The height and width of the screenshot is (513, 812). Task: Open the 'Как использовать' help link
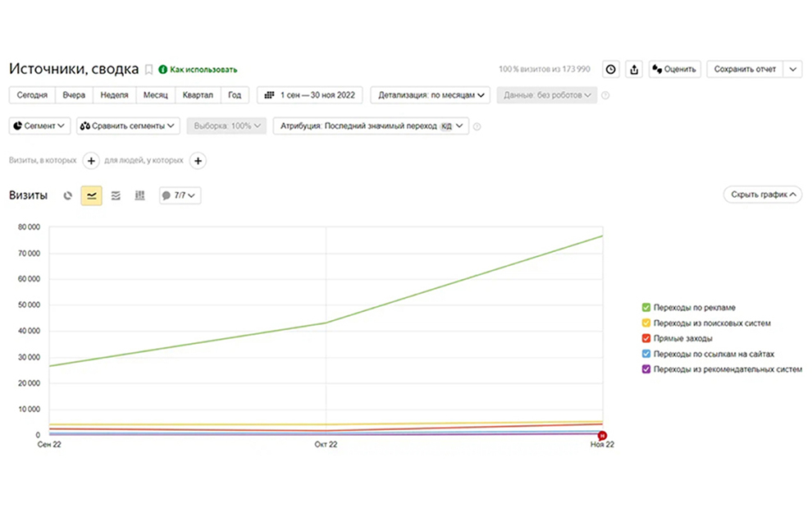point(198,70)
